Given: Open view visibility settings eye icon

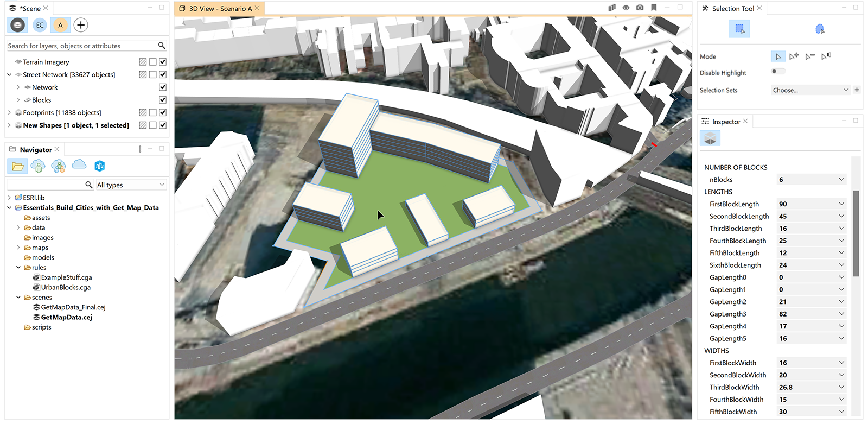Looking at the screenshot, I should pyautogui.click(x=626, y=8).
